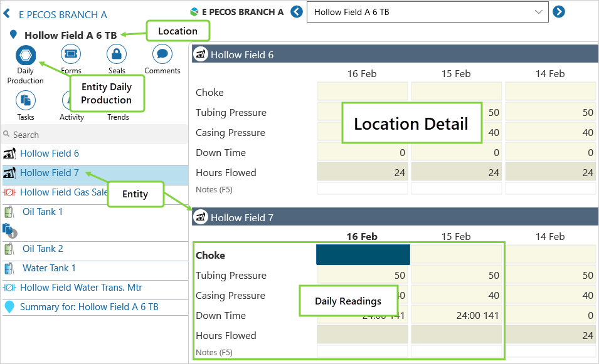Select Hollow Field 6 entity
599x364 pixels.
[50, 153]
